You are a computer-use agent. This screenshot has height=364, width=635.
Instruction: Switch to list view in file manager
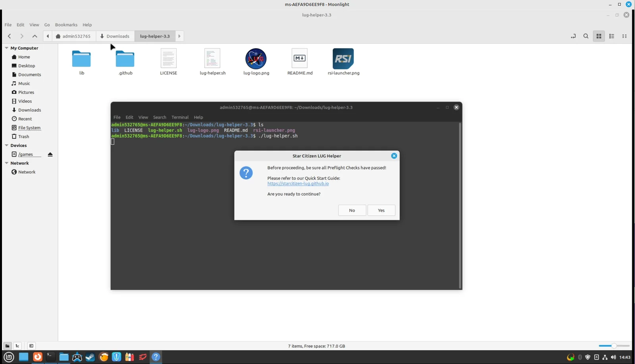(x=612, y=36)
